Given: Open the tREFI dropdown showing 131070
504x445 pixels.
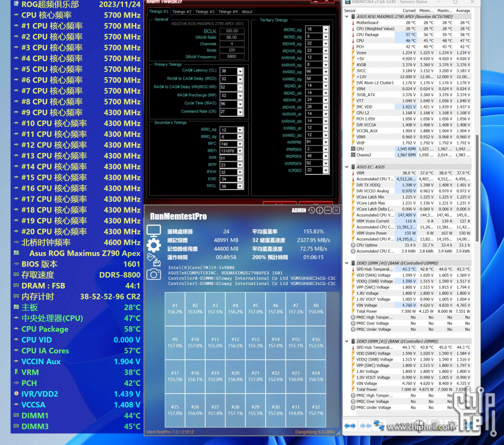Looking at the screenshot, I should pyautogui.click(x=240, y=151).
